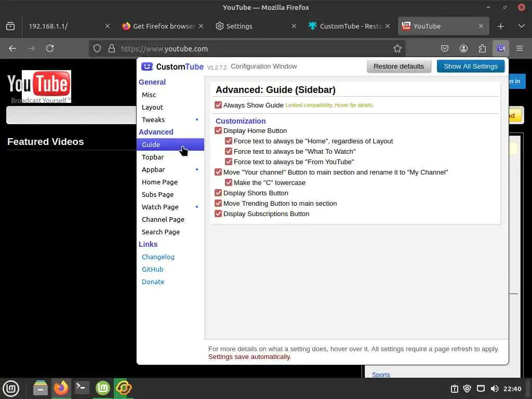Switch to the Settings tab
The height and width of the screenshot is (399, 532).
(256, 26)
